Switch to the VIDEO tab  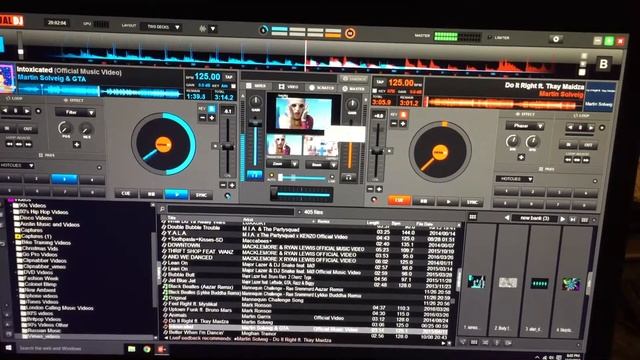click(x=288, y=87)
